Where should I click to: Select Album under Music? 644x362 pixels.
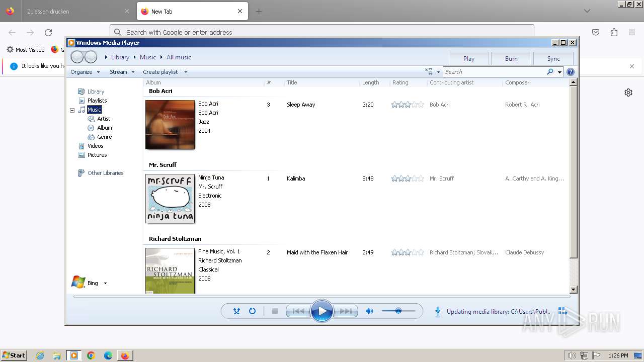pyautogui.click(x=105, y=128)
